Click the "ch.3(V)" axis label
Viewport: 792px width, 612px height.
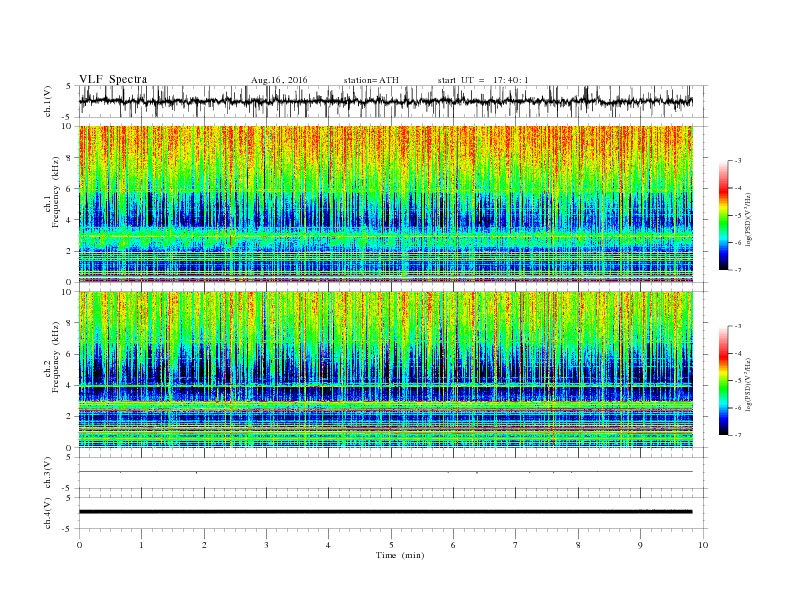(x=48, y=473)
